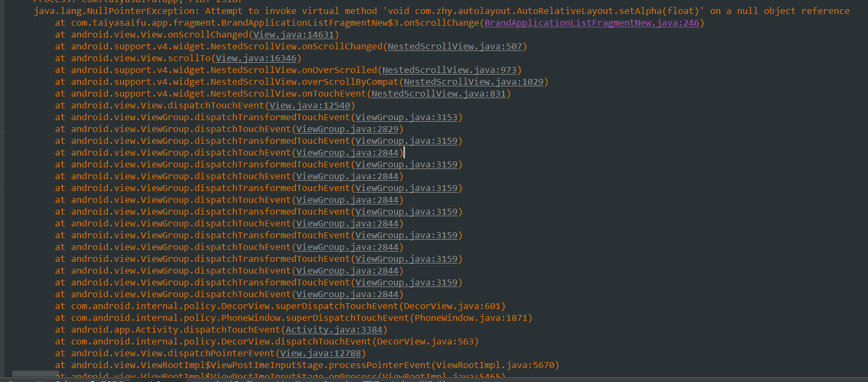Open the View.java:14631 stack link
The image size is (868, 382).
click(294, 35)
